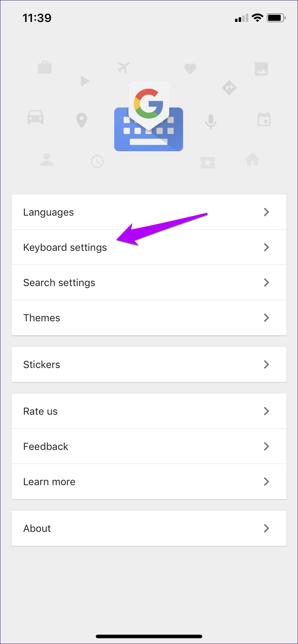The height and width of the screenshot is (644, 298).
Task: Tap the clock icon in header
Action: (97, 161)
